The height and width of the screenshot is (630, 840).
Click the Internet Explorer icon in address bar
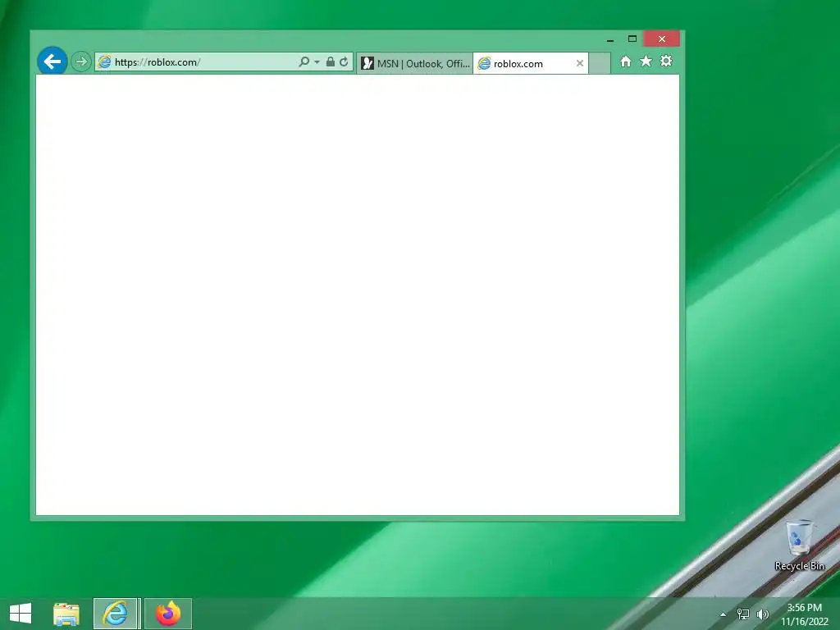click(x=105, y=62)
